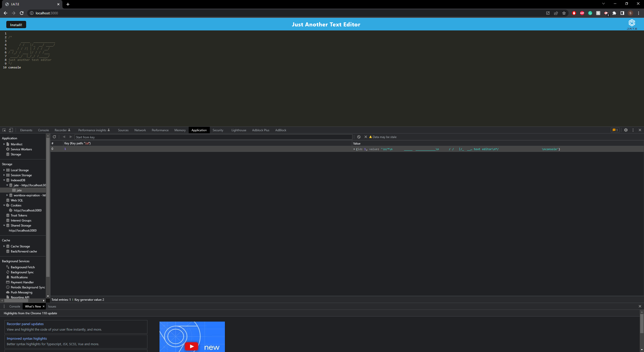This screenshot has height=352, width=644.
Task: Click the AdBlock Plus extension icon
Action: (x=582, y=13)
